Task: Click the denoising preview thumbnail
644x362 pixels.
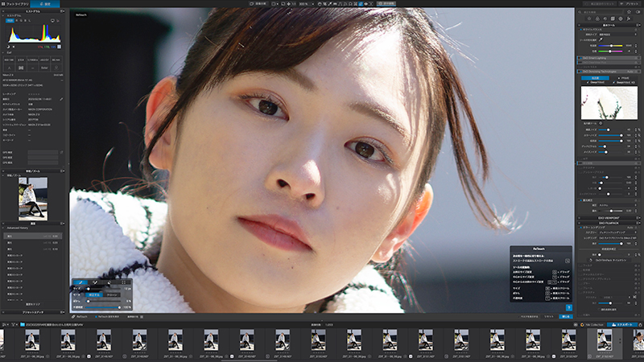Action: click(x=609, y=103)
